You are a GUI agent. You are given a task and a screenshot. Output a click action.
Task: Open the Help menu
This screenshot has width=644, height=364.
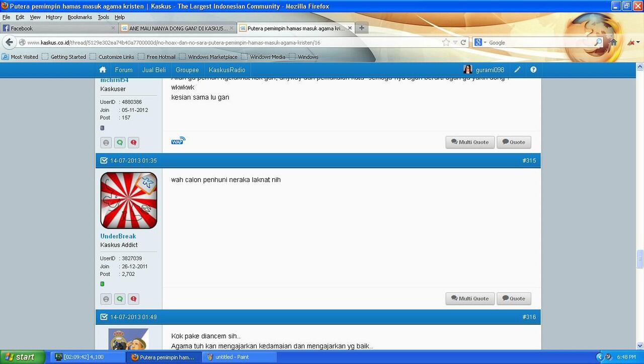point(119,17)
